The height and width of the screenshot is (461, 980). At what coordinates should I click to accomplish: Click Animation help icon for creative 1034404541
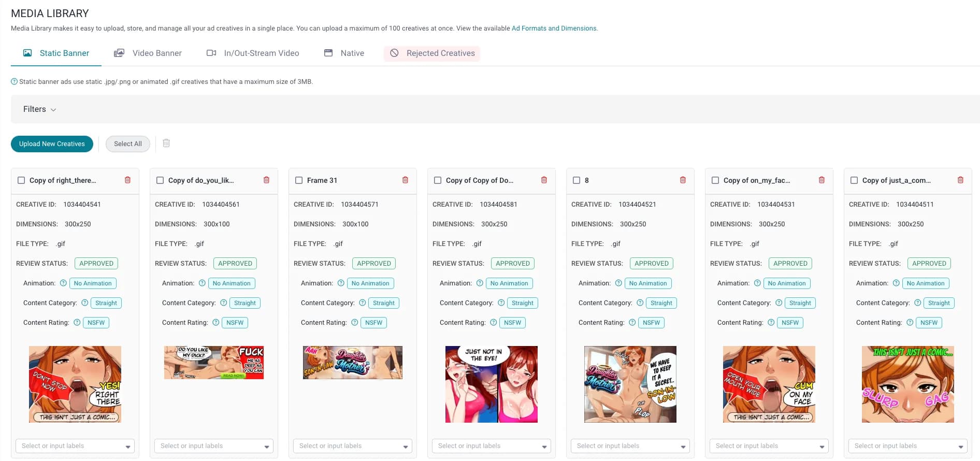(x=63, y=283)
